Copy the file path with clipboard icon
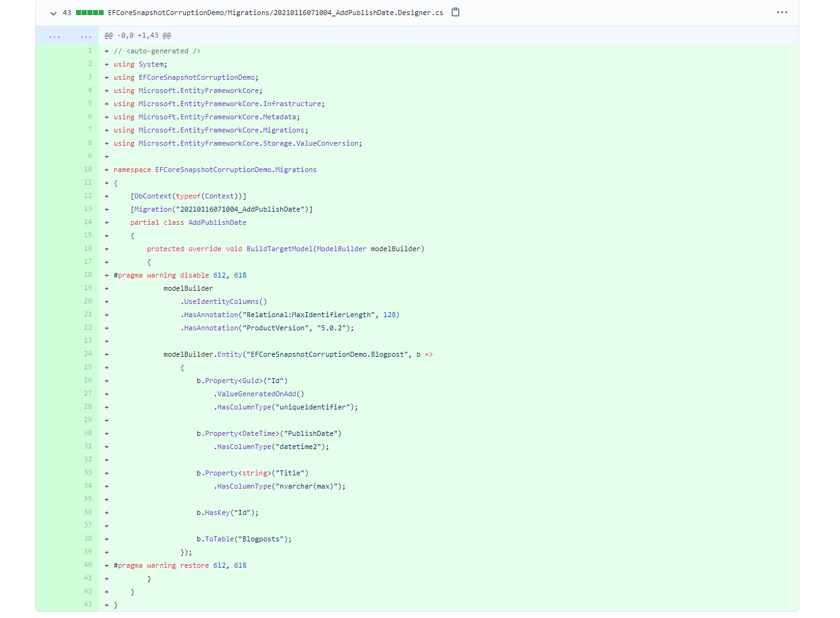Image resolution: width=840 pixels, height=618 pixels. (455, 12)
